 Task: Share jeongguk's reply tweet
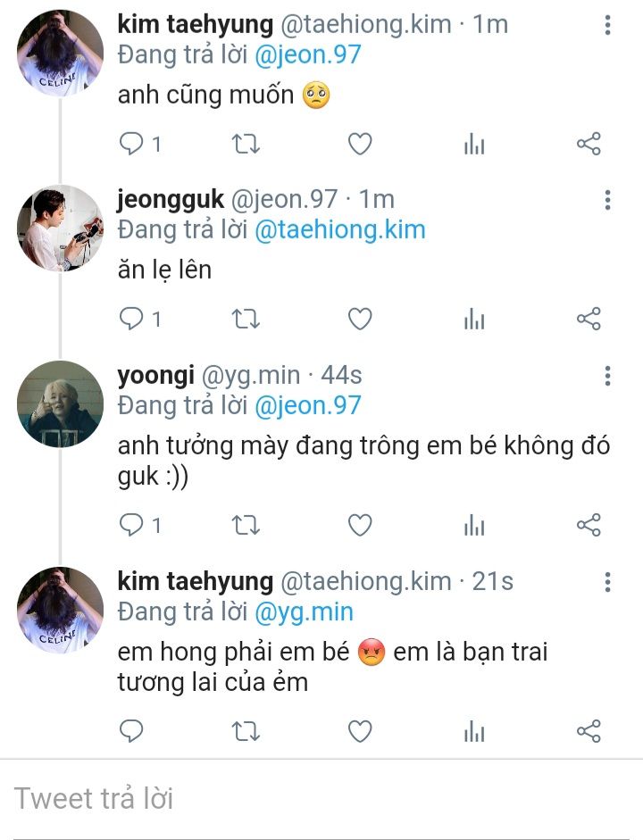(589, 319)
